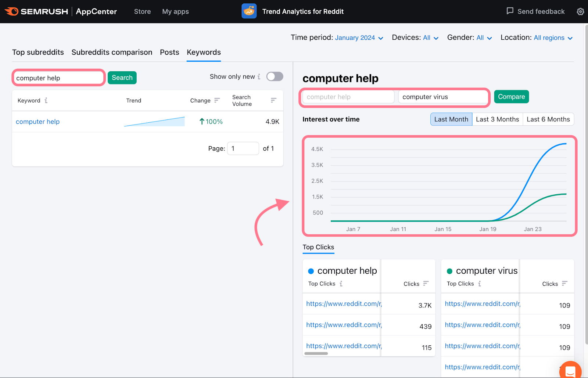Switch to Subreddits comparison tab
Screen dimensions: 588x378
(112, 52)
